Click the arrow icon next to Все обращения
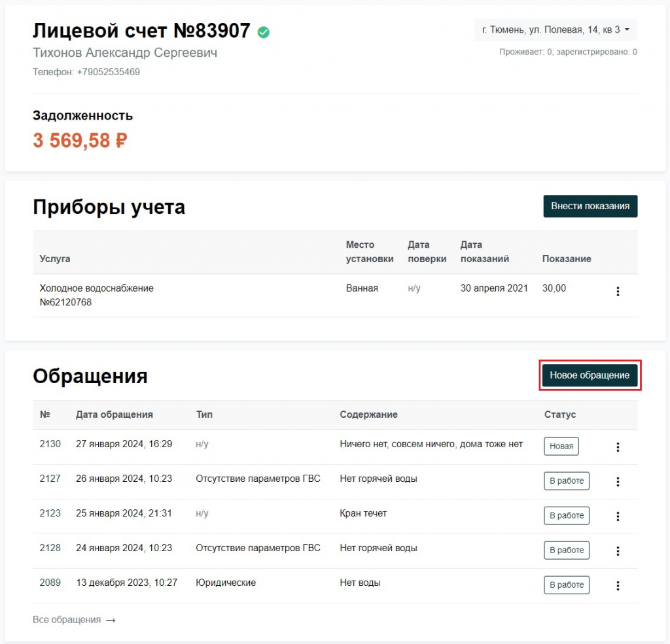Viewport: 670px width, 644px height. point(111,620)
